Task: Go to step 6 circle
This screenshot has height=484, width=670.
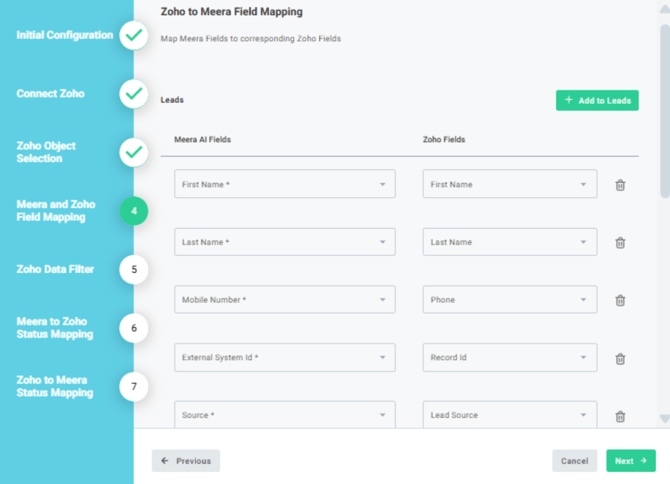Action: click(134, 328)
